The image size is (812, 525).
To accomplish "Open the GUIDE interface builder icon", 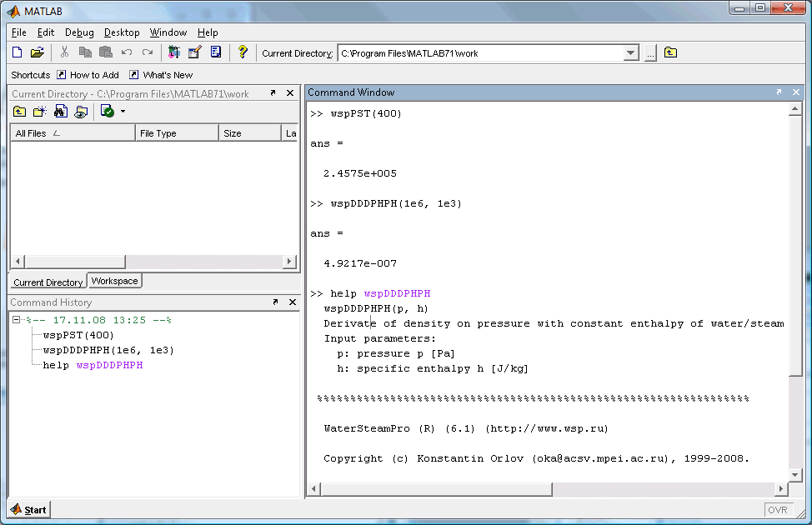I will coord(195,52).
